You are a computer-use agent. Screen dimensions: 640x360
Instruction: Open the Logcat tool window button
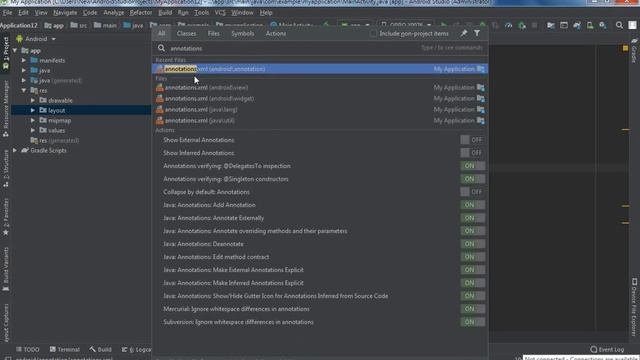136,349
